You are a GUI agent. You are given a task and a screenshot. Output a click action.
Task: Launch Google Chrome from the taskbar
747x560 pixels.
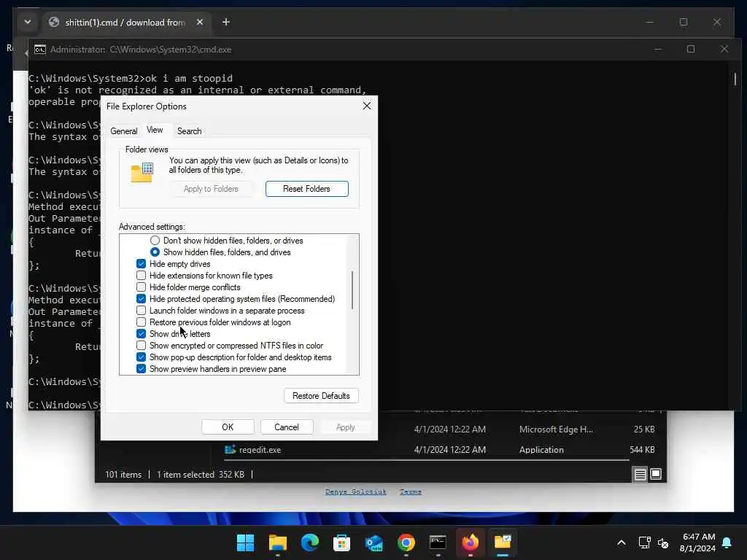(x=406, y=542)
